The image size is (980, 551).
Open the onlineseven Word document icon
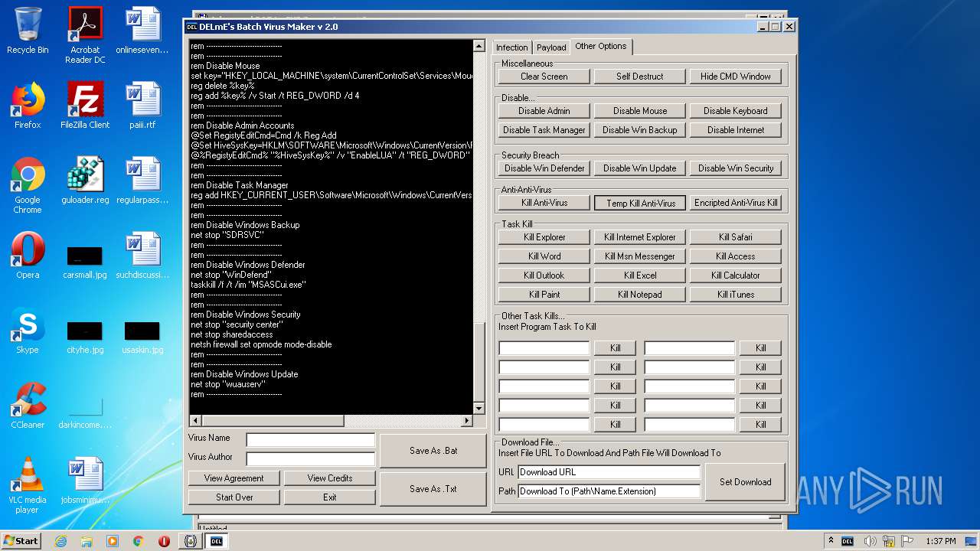[142, 31]
